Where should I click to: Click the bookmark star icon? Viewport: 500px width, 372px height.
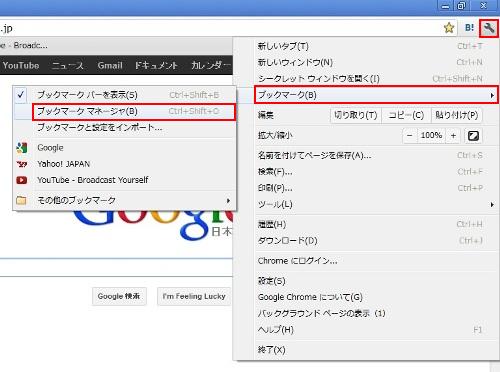coord(449,28)
